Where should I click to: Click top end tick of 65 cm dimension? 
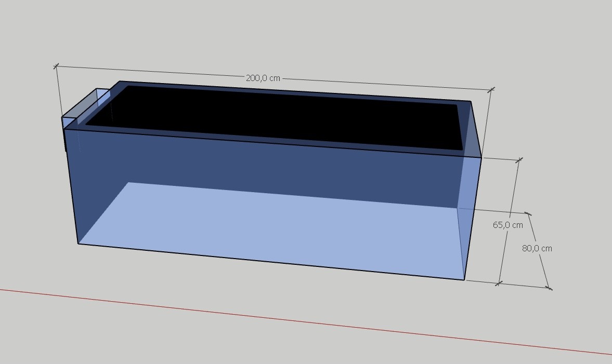coord(518,160)
